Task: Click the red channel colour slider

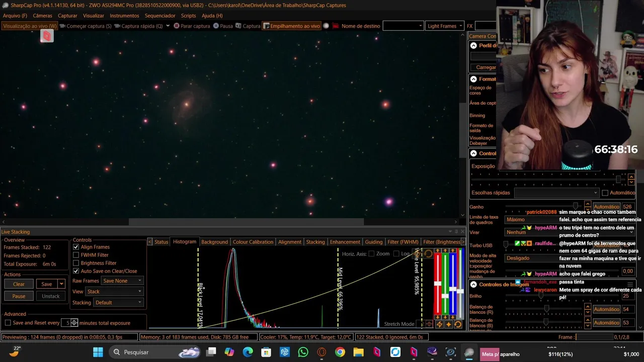Action: (438, 284)
